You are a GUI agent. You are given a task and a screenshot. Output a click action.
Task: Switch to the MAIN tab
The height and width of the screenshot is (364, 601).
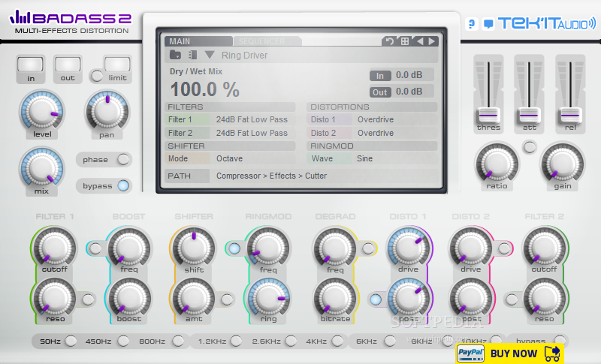coord(198,41)
